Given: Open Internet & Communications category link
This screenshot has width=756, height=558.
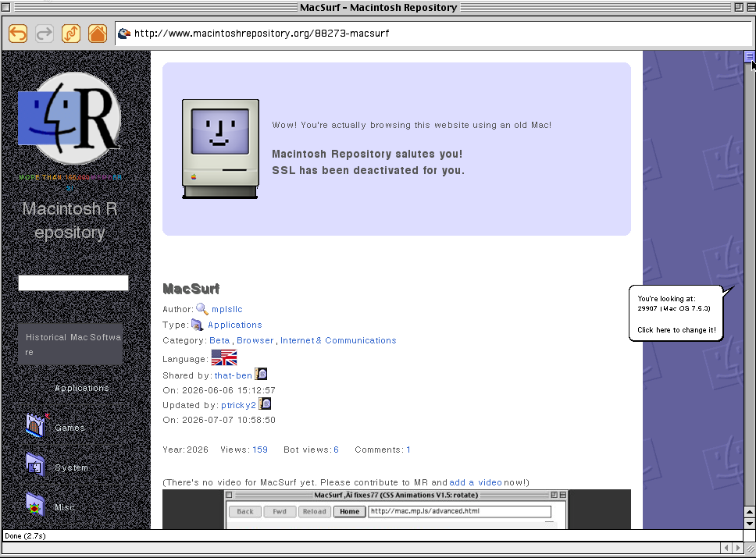Looking at the screenshot, I should click(x=338, y=341).
